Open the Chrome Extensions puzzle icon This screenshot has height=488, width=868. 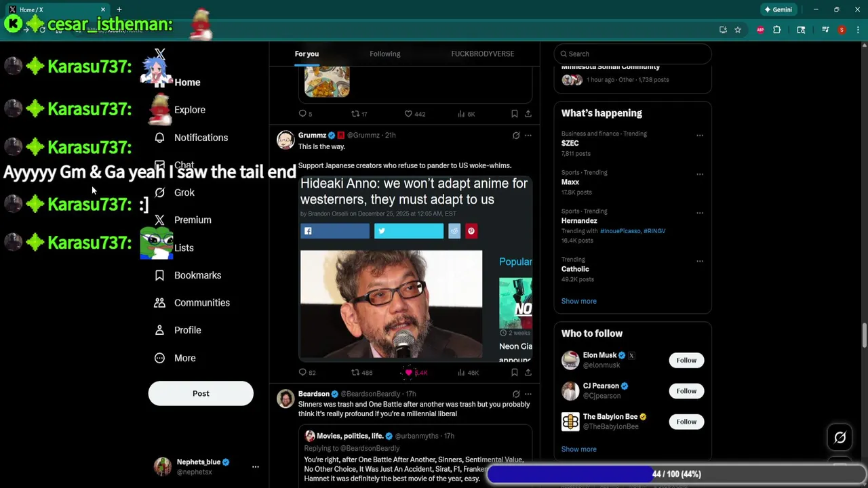(x=777, y=30)
